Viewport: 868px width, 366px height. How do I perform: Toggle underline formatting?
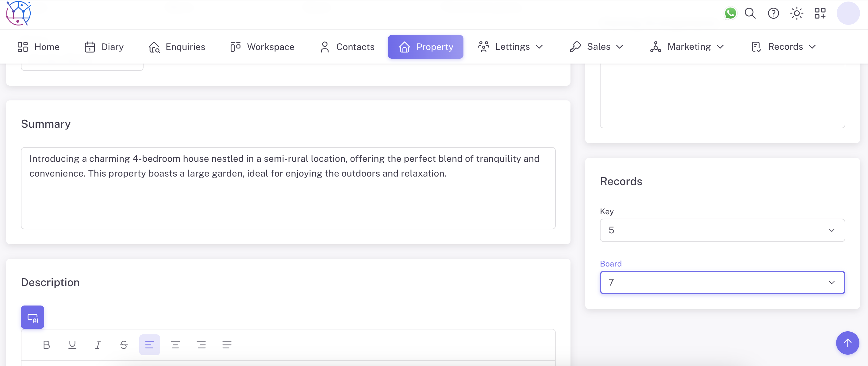point(72,345)
